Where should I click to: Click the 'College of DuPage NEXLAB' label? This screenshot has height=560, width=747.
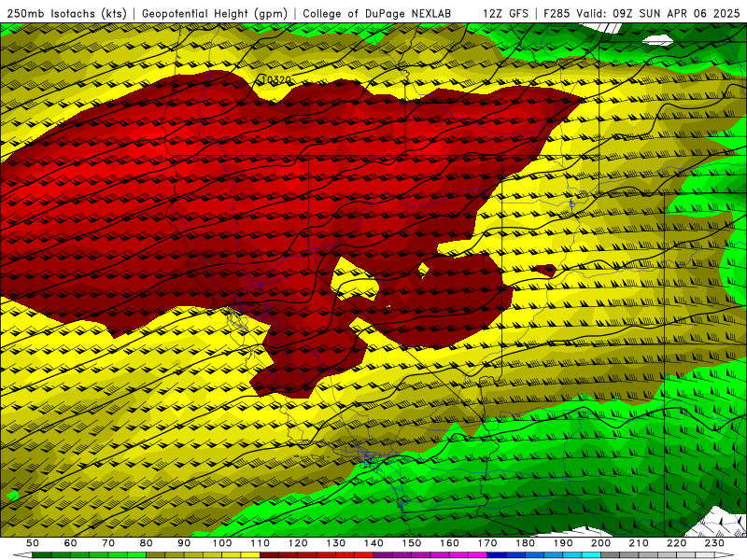[x=377, y=14]
